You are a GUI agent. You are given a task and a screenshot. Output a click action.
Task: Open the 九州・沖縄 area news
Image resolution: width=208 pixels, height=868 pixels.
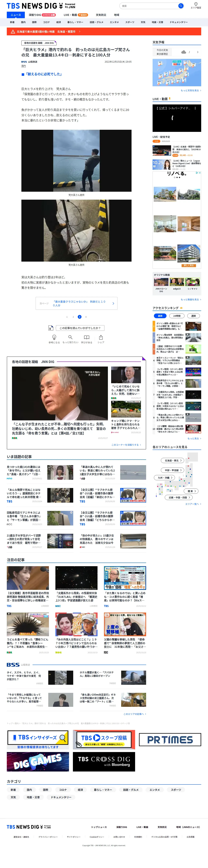tap(165, 477)
